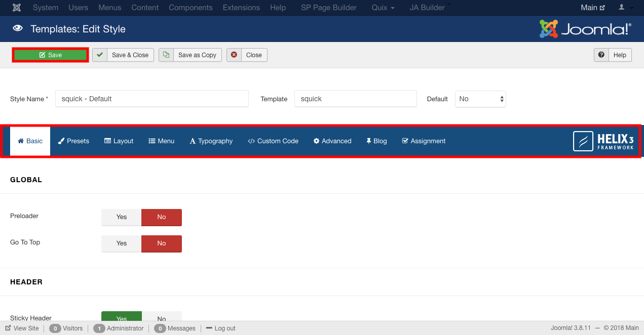Set Sticky Header to No

click(162, 317)
